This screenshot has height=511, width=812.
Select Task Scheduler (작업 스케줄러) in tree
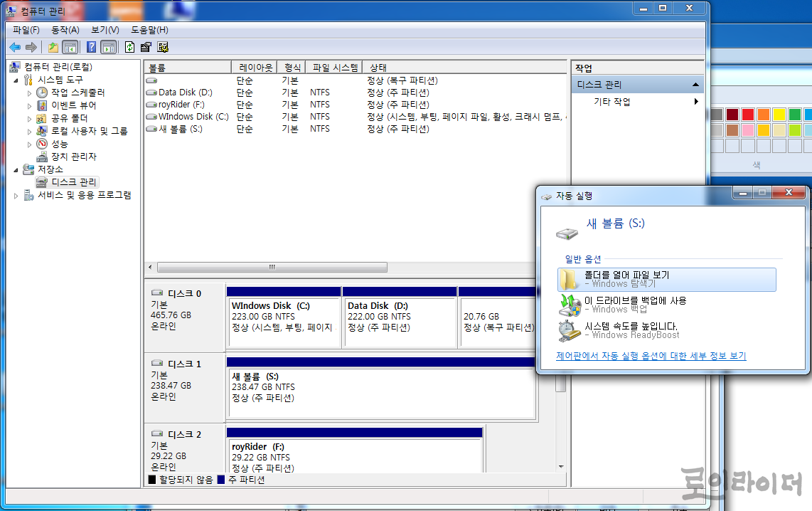pos(78,93)
